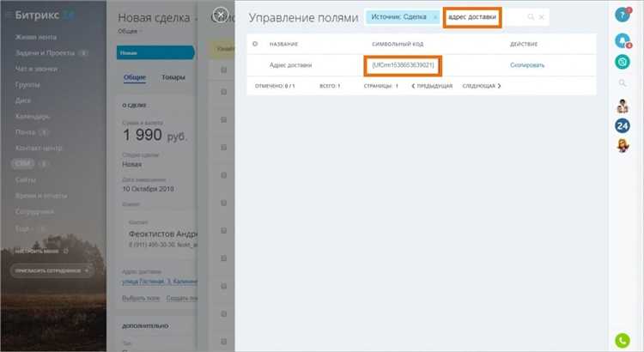
Task: Clear the filter search with X icon
Action: (x=541, y=17)
